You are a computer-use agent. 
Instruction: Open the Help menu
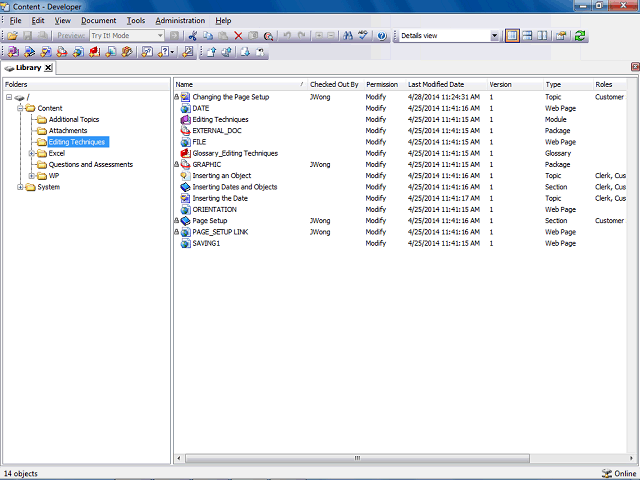[x=223, y=20]
